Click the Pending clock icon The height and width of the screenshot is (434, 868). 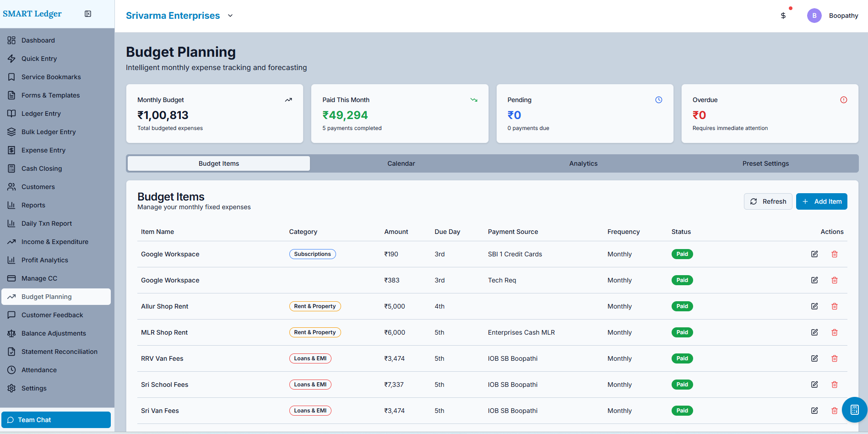pos(659,100)
